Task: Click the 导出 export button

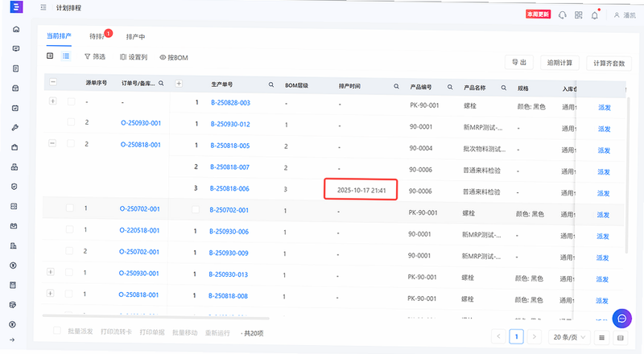Action: 518,63
